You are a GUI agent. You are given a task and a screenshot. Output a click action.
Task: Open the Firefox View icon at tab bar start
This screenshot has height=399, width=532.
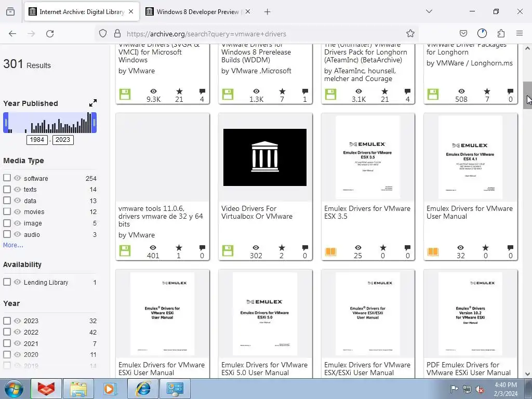click(10, 11)
